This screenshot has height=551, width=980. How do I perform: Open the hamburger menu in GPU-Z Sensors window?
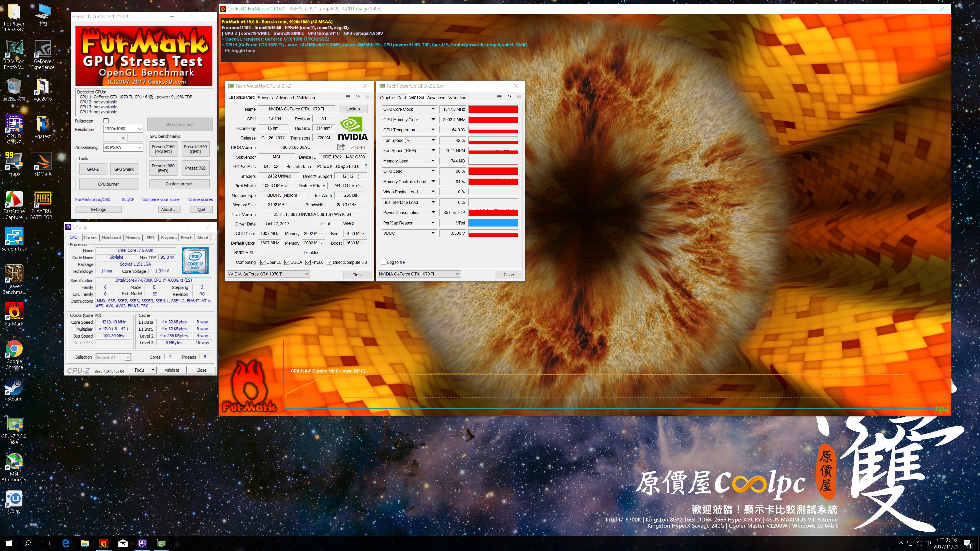point(519,97)
